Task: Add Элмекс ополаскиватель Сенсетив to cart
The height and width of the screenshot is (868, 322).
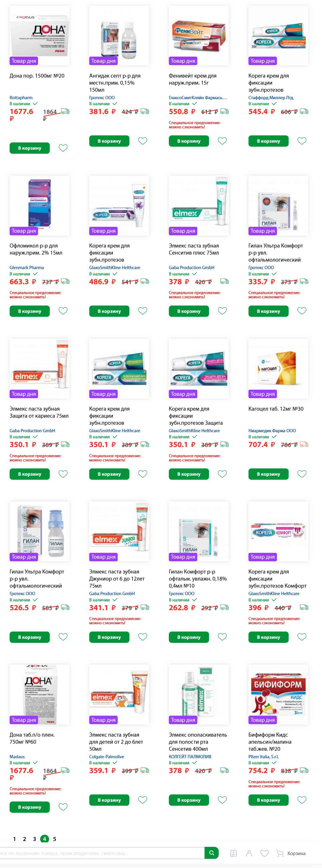Action: 189,800
